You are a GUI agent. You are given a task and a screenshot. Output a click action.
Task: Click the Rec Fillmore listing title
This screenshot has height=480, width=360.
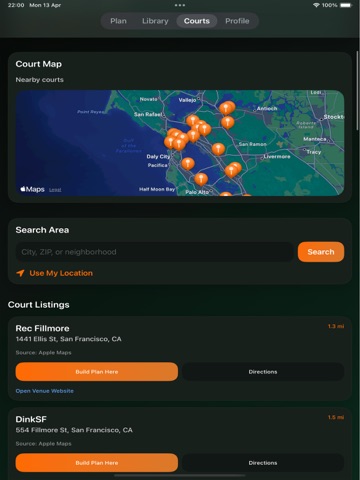click(x=42, y=328)
